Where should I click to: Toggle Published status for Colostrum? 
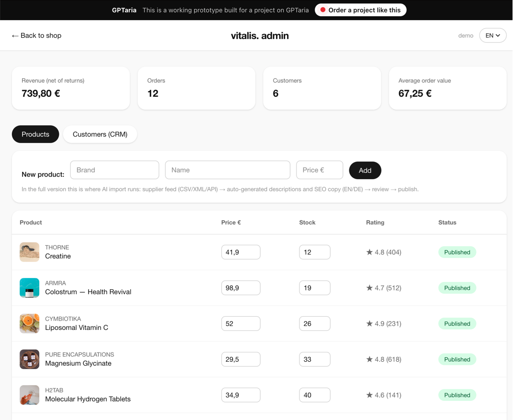pos(457,288)
